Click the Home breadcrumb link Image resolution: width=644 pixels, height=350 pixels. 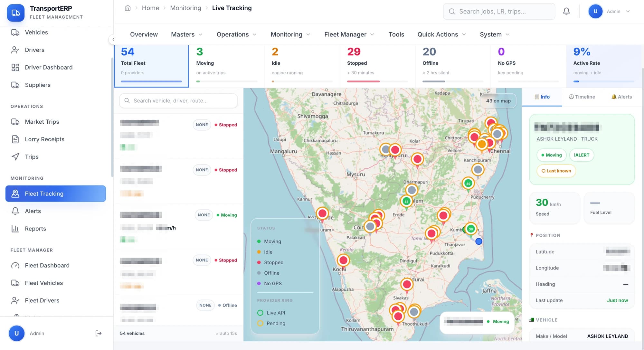click(x=150, y=8)
